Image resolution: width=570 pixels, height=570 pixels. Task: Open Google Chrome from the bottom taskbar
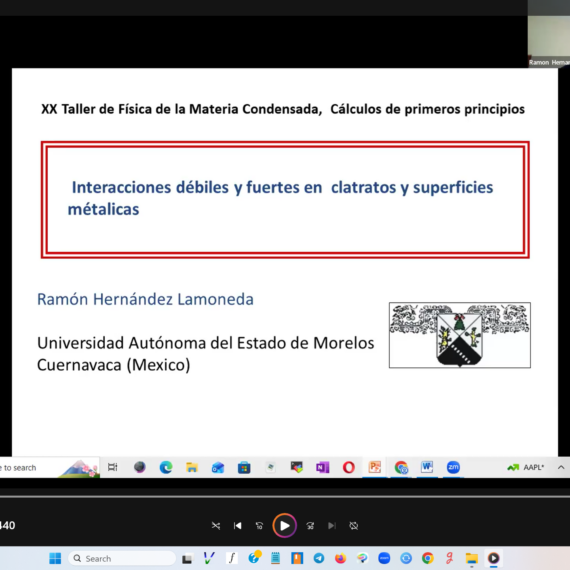coord(428,558)
